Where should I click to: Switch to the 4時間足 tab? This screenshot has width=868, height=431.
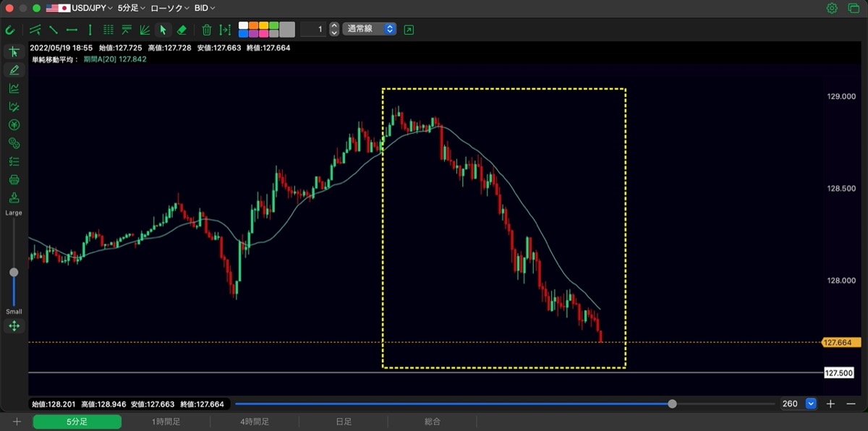(255, 422)
